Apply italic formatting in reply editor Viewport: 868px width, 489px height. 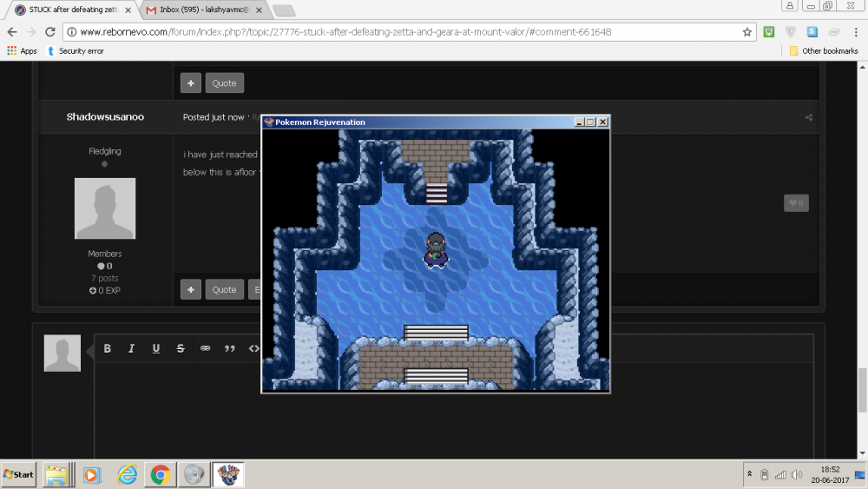pyautogui.click(x=131, y=348)
